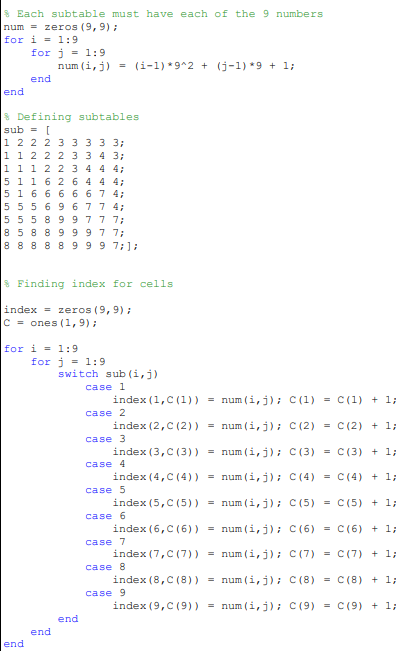This screenshot has width=420, height=651.
Task: Click the 'index(2,C(2))' assignment line
Action: click(x=255, y=426)
